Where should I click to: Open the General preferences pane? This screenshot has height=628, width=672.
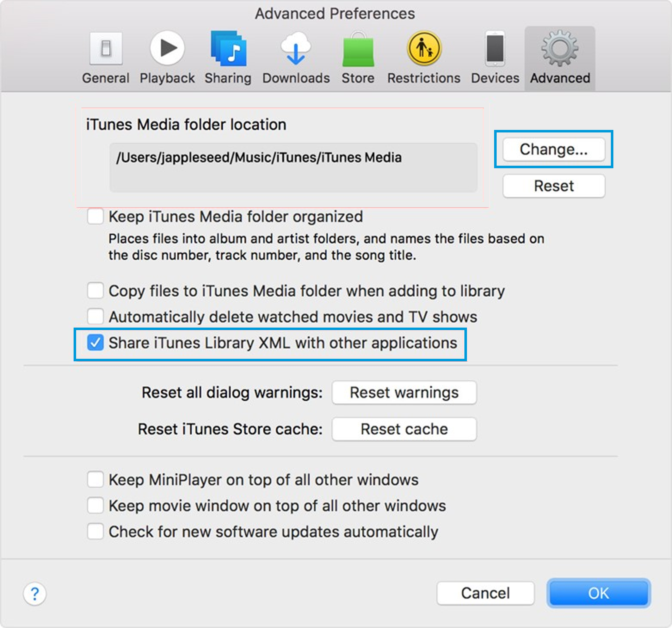click(106, 58)
